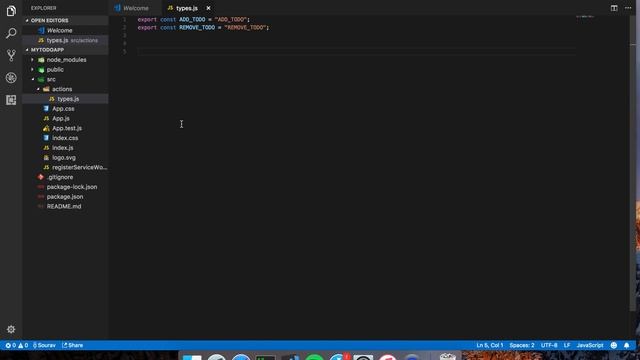Open the Source Control view
Screen dimensions: 640x360
tap(11, 55)
